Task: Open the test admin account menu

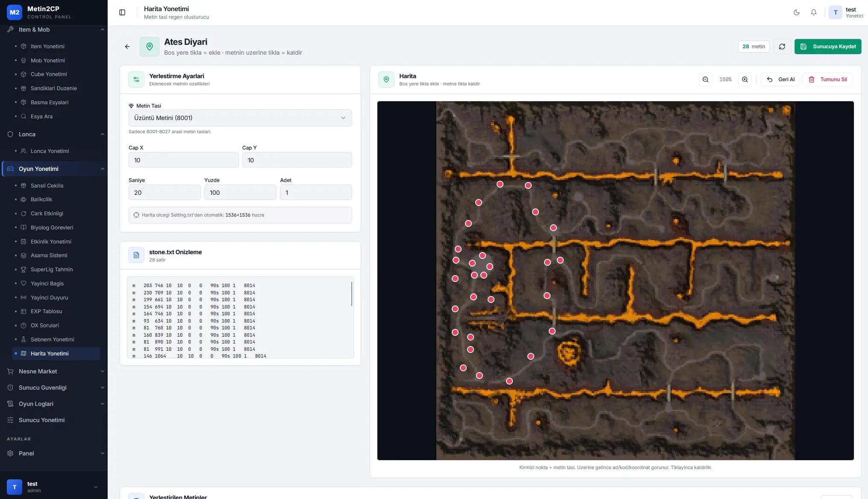Action: coord(54,487)
